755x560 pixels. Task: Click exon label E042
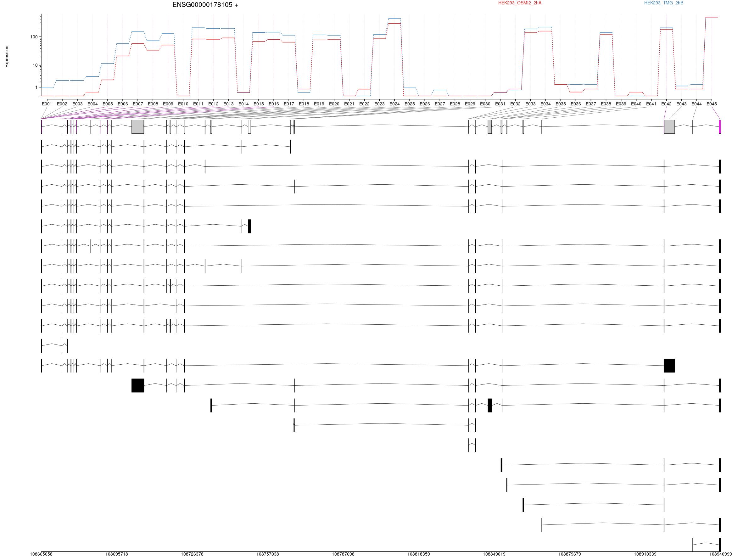(666, 104)
